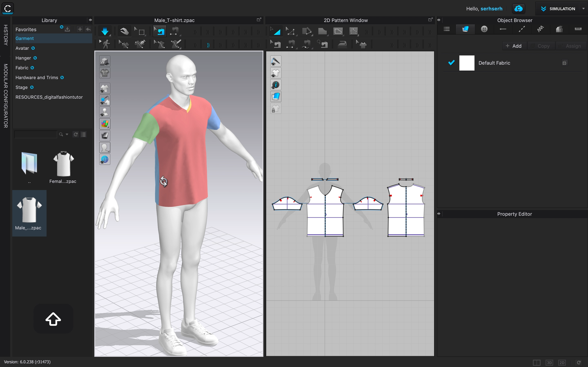Image resolution: width=588 pixels, height=367 pixels.
Task: Toggle the Default Fabric visibility checkbox
Action: point(451,63)
